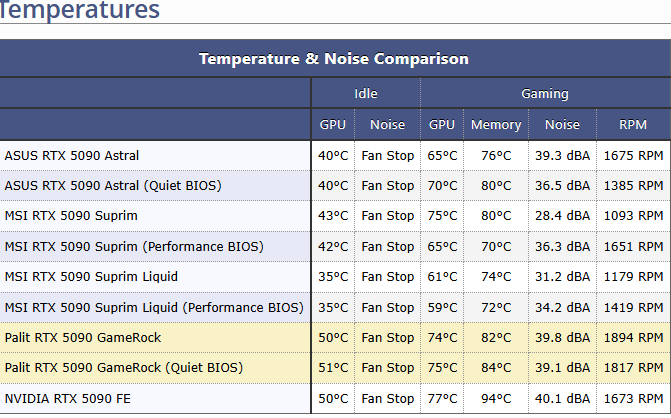
Task: Click MSI RTX 5090 Suprim (Performance BIOS) label
Action: point(133,246)
